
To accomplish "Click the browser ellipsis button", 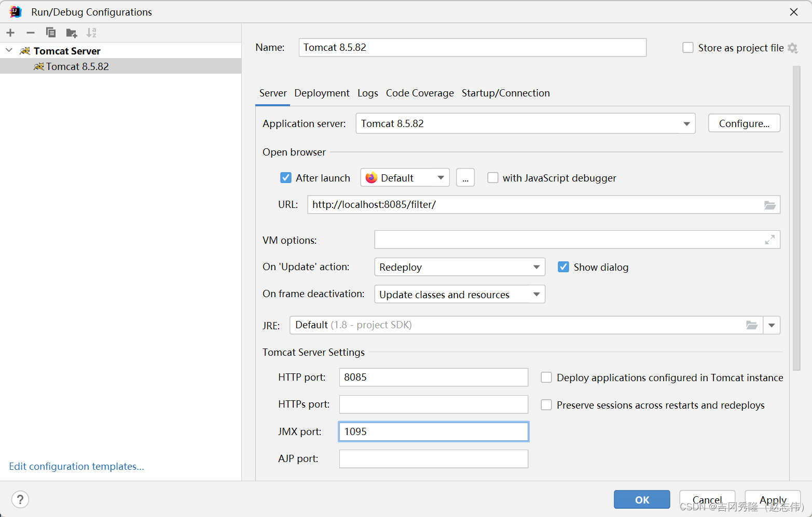I will pos(465,178).
